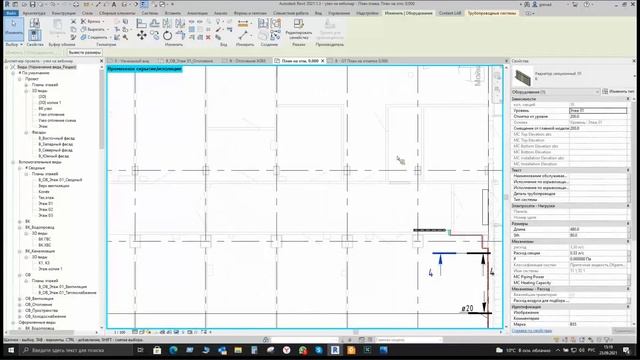Open the Properties help link
This screenshot has width=640, height=360.
532,331
